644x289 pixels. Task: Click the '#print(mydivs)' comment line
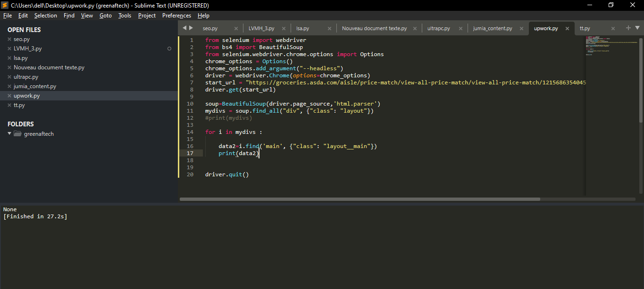[x=229, y=118]
